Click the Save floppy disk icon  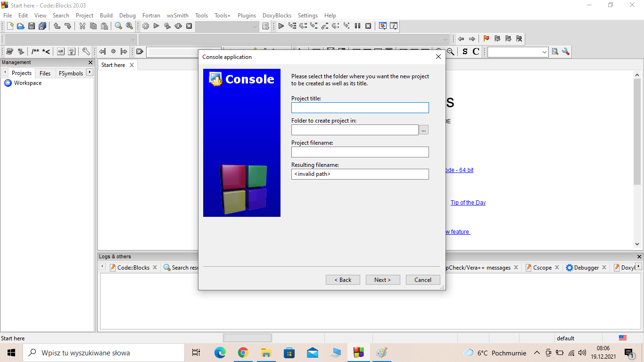point(32,26)
